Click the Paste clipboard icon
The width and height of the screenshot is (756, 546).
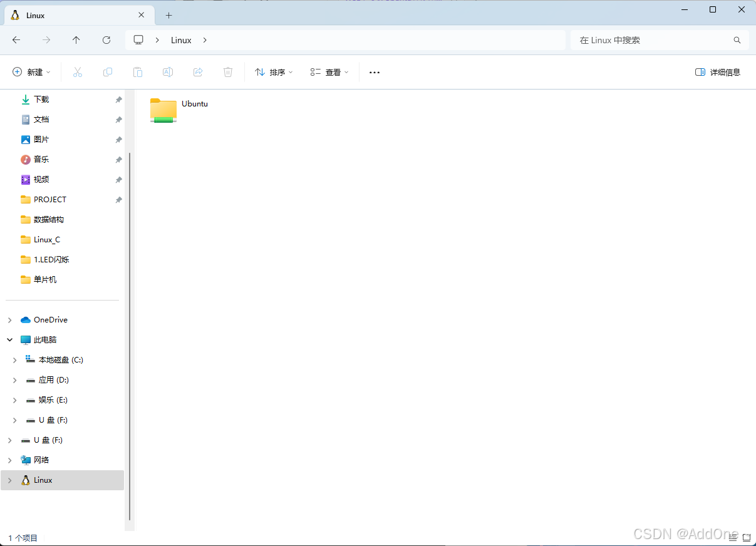(138, 72)
